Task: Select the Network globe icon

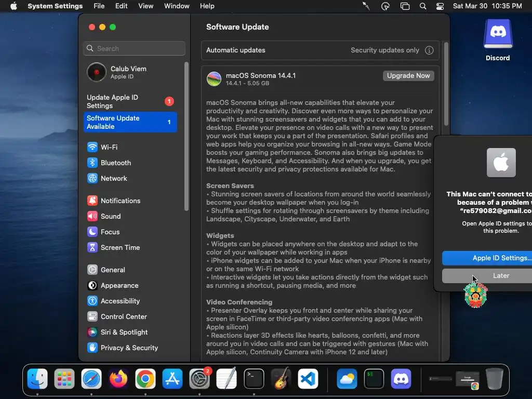Action: (92, 178)
